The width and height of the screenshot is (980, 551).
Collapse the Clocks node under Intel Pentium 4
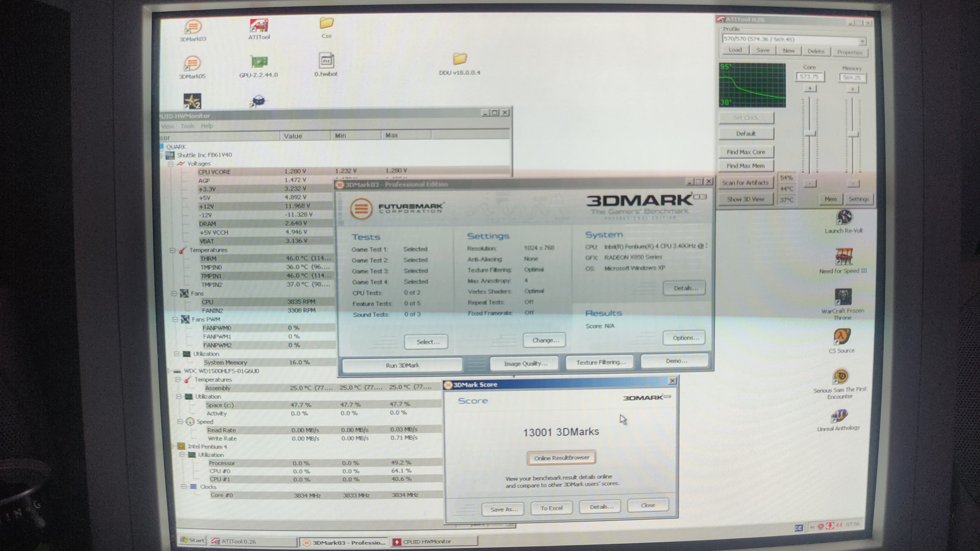[184, 487]
